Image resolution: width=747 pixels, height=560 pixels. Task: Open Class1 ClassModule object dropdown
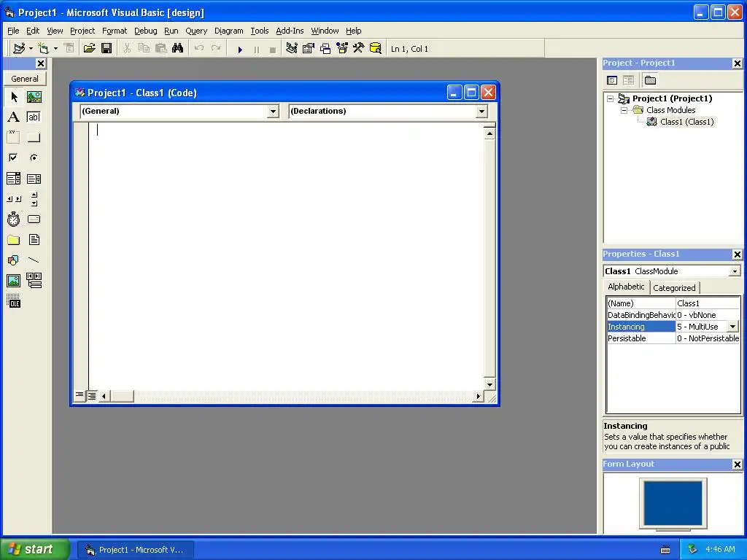coord(735,271)
